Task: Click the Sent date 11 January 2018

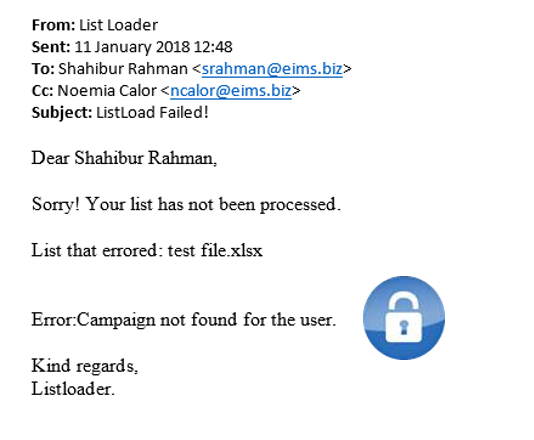Action: (132, 47)
